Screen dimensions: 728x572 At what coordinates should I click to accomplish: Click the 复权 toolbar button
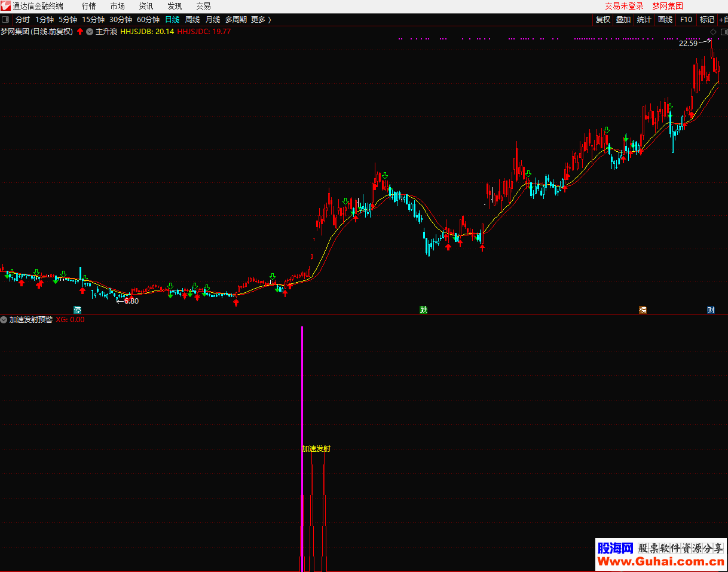point(603,20)
